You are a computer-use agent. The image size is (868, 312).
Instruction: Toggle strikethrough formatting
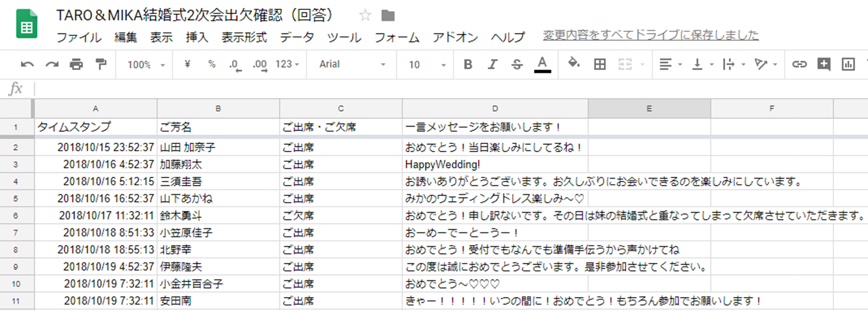(517, 64)
